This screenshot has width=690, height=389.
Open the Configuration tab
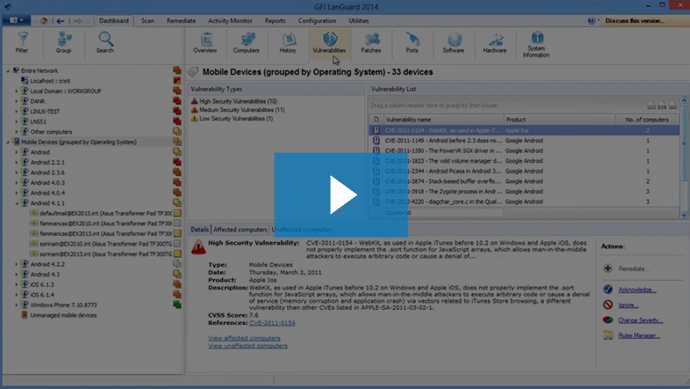click(317, 21)
